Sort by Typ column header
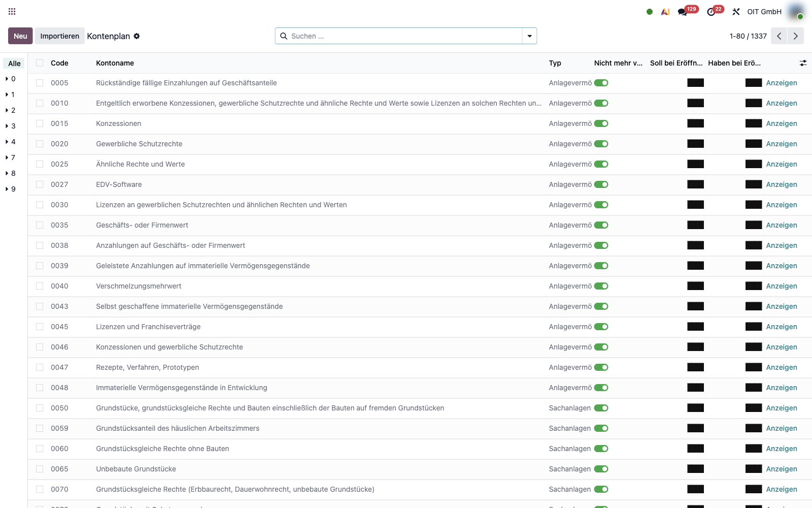 click(555, 63)
